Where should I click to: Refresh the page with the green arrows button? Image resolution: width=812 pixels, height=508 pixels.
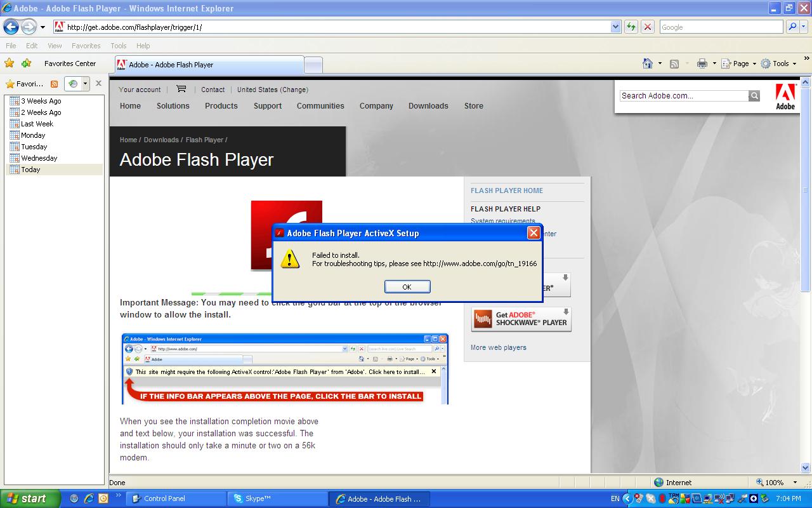tap(631, 27)
